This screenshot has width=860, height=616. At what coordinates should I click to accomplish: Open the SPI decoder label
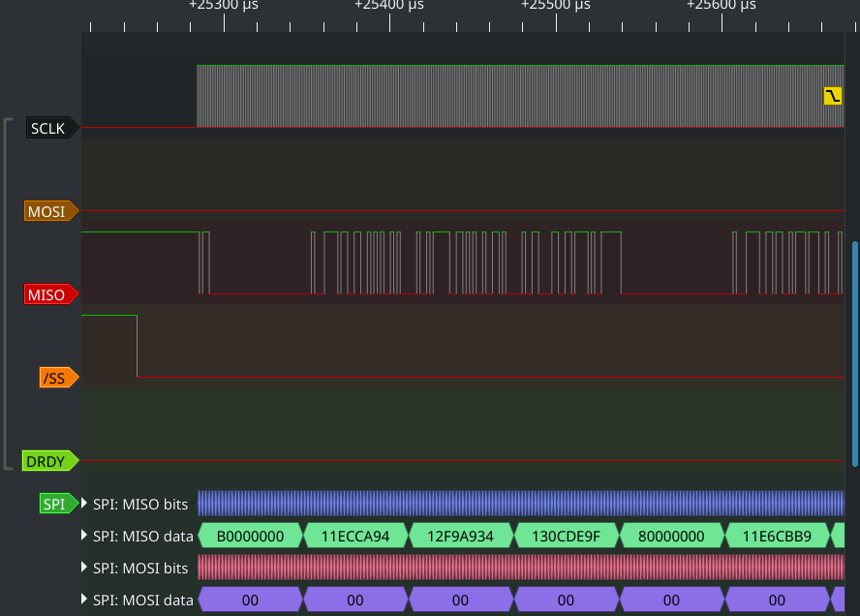[58, 504]
